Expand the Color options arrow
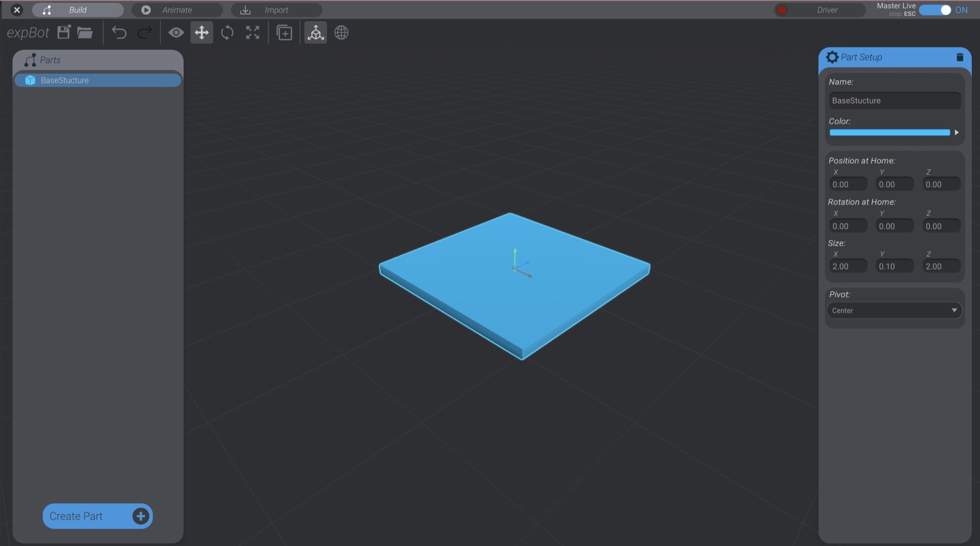The width and height of the screenshot is (980, 546). point(957,132)
